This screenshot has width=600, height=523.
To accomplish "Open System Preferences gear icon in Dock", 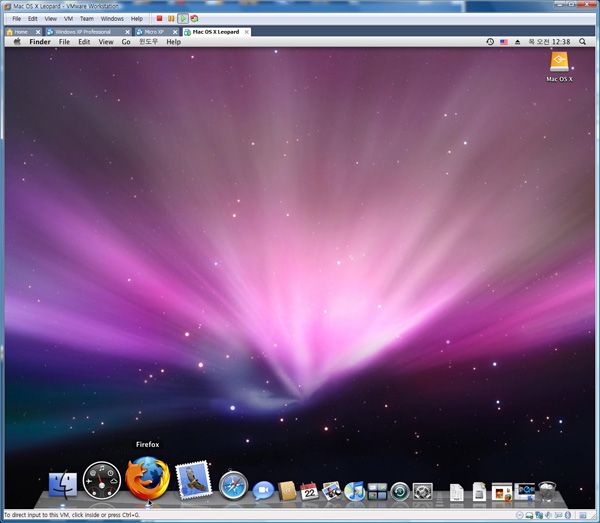I will tap(422, 491).
